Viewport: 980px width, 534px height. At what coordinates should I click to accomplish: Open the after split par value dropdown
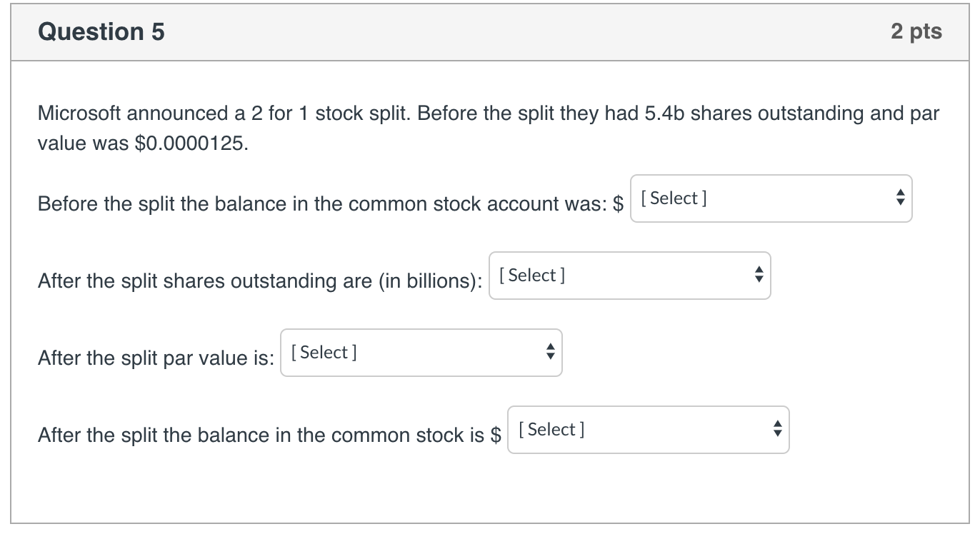tap(421, 353)
